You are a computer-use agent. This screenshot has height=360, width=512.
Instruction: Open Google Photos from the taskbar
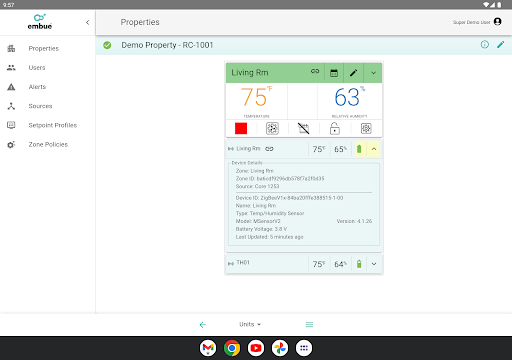tap(280, 348)
